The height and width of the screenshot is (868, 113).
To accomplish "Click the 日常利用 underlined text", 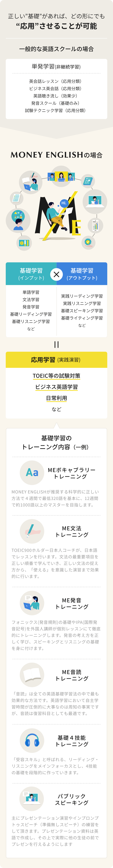I will pos(56,398).
